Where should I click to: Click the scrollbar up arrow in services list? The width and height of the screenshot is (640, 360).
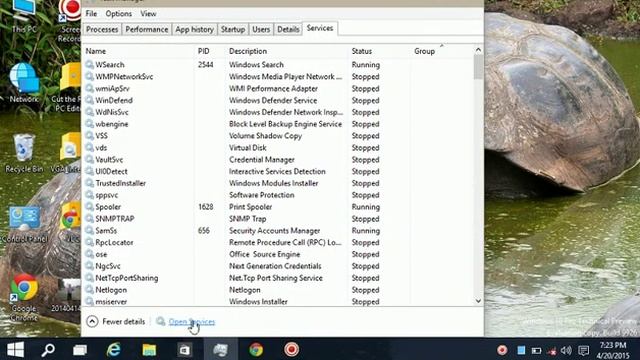(x=478, y=50)
